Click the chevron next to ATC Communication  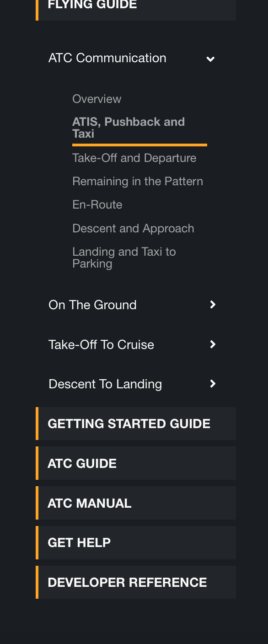click(210, 59)
